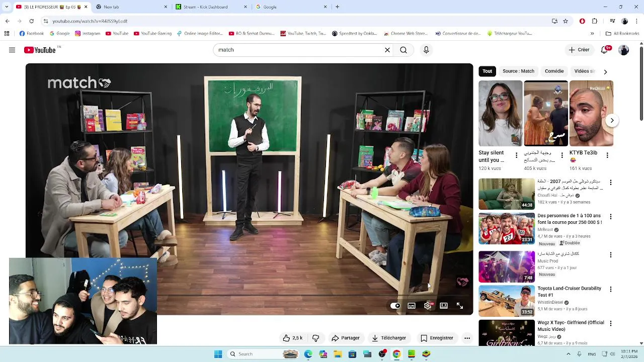Open options for 'Stay silent until you' Short
The width and height of the screenshot is (644, 362).
pyautogui.click(x=516, y=155)
